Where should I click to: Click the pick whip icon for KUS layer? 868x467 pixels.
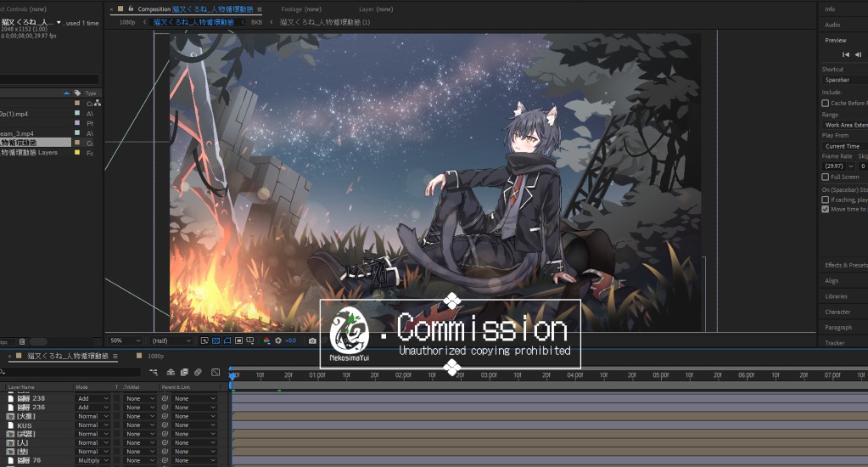[x=165, y=425]
